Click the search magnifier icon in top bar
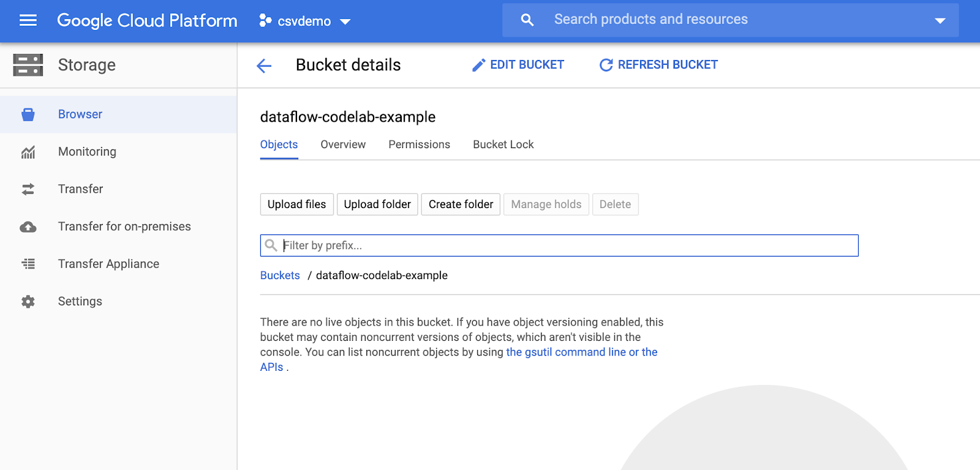 [x=527, y=20]
